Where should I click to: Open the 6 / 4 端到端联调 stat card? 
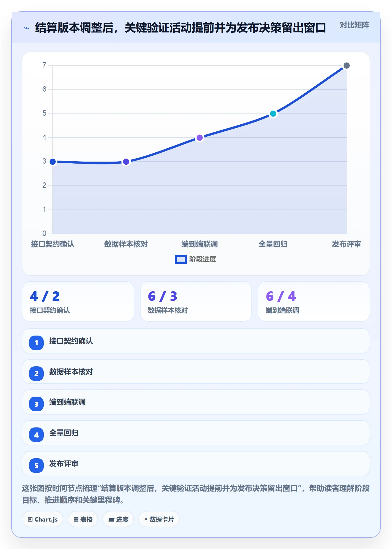pos(314,301)
